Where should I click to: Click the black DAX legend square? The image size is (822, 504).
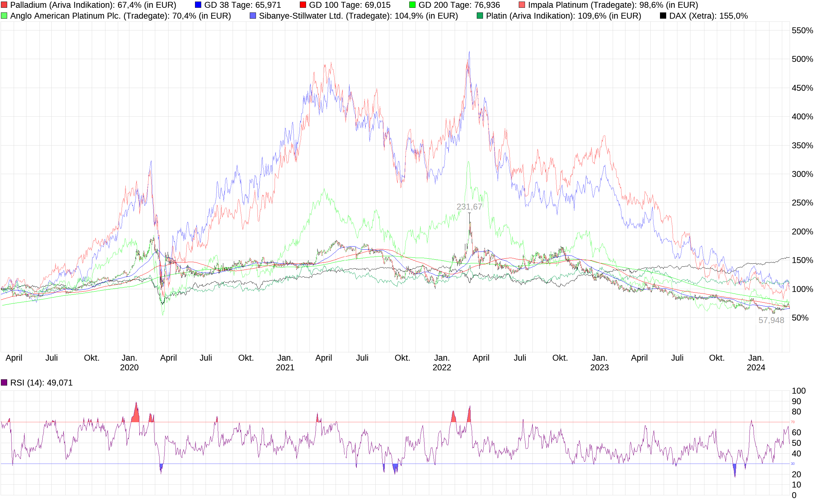click(662, 16)
